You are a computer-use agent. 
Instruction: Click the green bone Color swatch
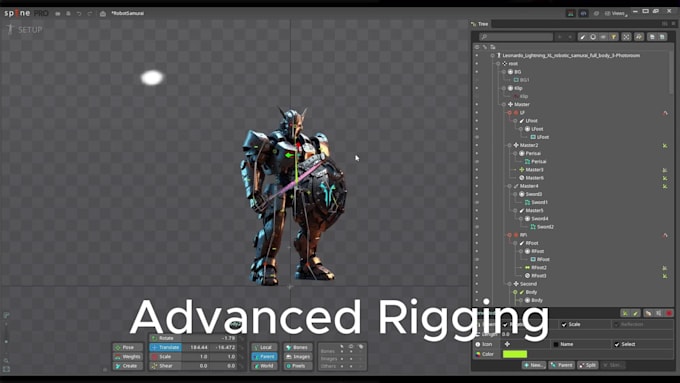(x=515, y=354)
